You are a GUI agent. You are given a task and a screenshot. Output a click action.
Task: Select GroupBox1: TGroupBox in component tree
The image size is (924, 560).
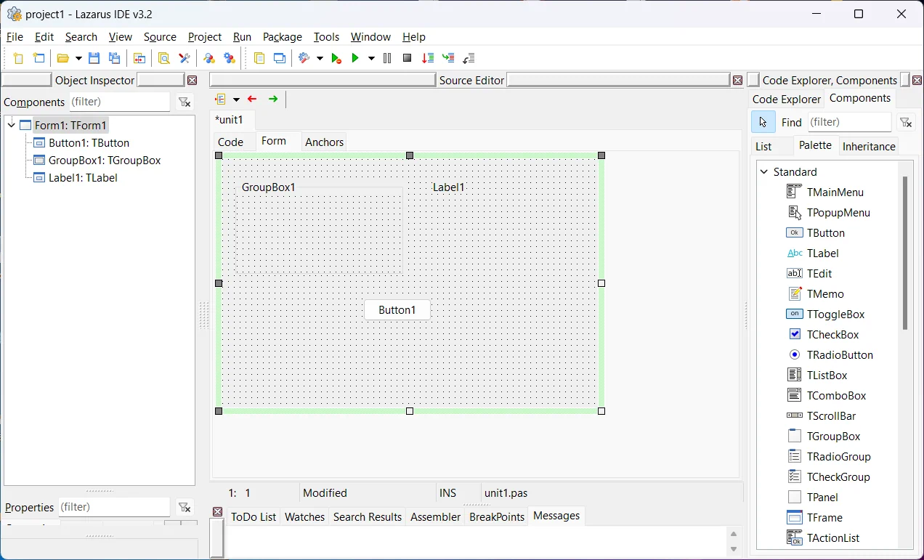[105, 160]
